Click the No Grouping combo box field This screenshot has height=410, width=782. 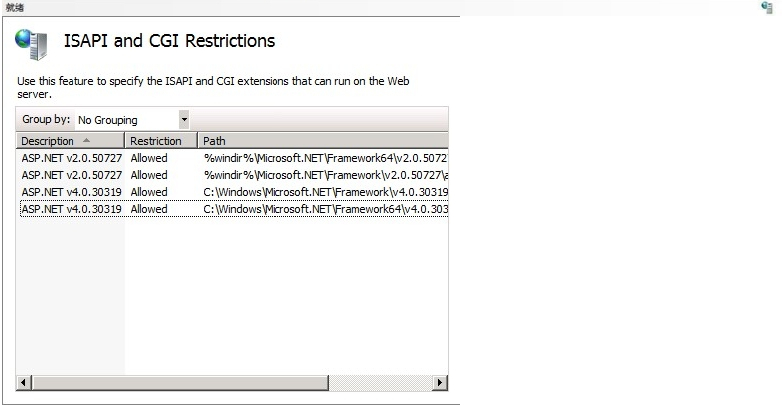point(126,120)
